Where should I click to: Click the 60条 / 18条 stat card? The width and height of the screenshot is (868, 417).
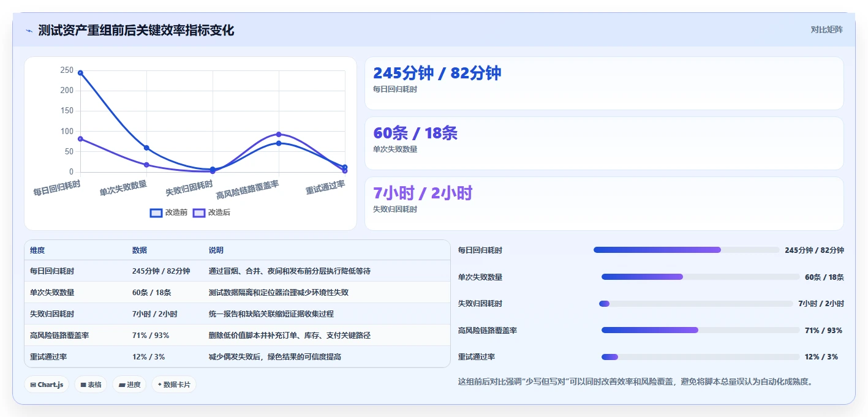(x=604, y=143)
